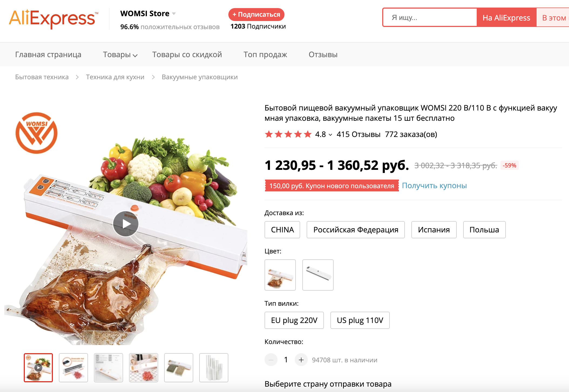This screenshot has width=569, height=392.
Task: Increase quantity with the plus button
Action: [x=301, y=360]
